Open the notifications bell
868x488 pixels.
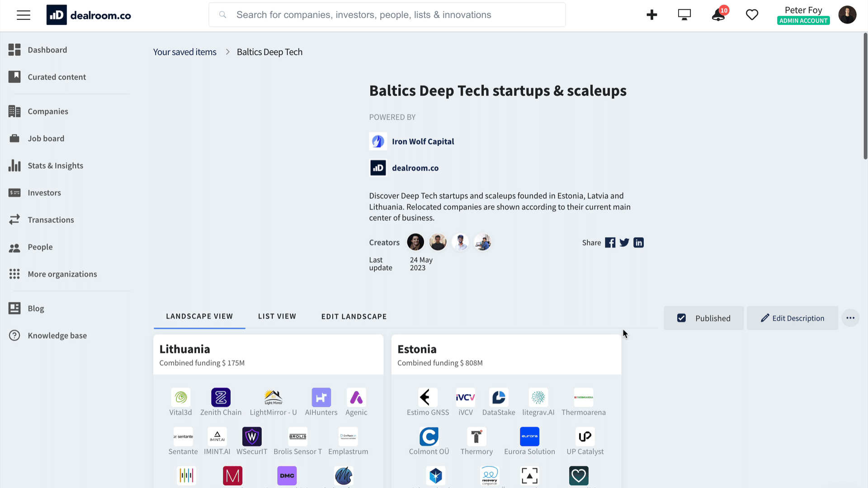(x=718, y=15)
